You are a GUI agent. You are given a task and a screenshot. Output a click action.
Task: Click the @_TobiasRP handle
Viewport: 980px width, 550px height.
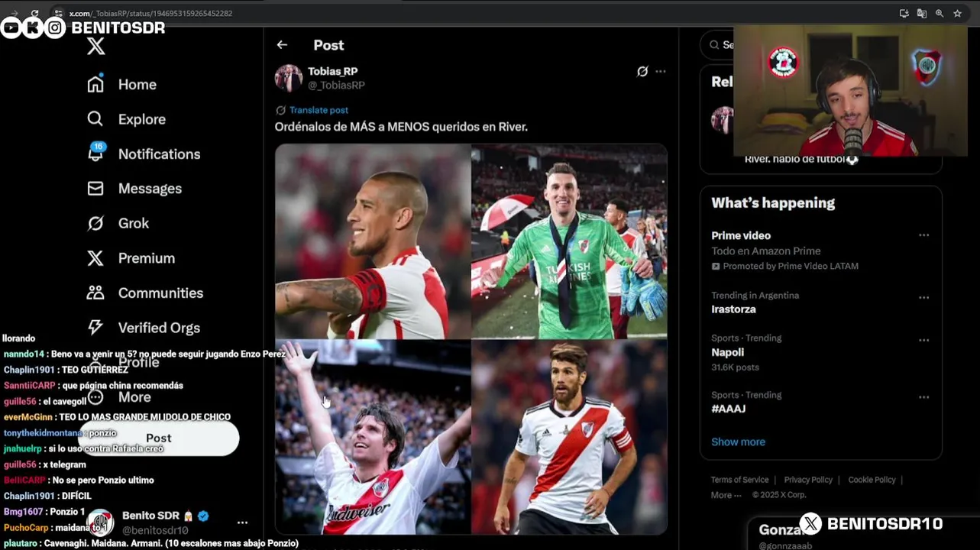point(336,85)
